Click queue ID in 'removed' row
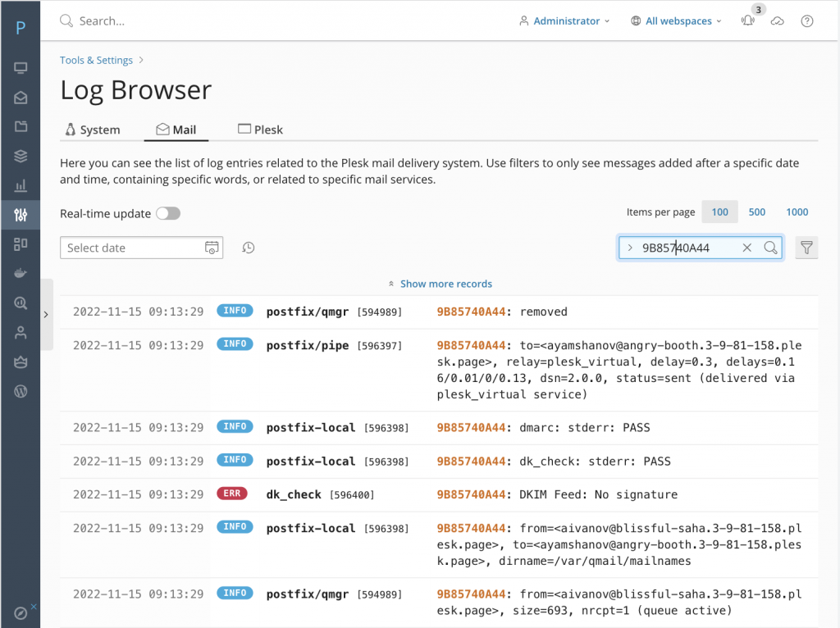840x628 pixels. pos(471,312)
